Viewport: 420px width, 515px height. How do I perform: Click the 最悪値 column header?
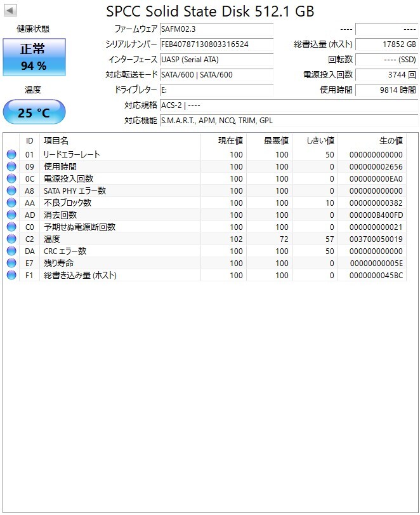(x=270, y=141)
